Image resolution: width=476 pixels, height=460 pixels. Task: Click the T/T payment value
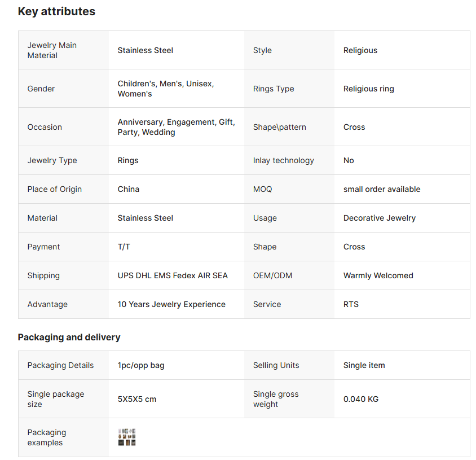[x=124, y=247]
